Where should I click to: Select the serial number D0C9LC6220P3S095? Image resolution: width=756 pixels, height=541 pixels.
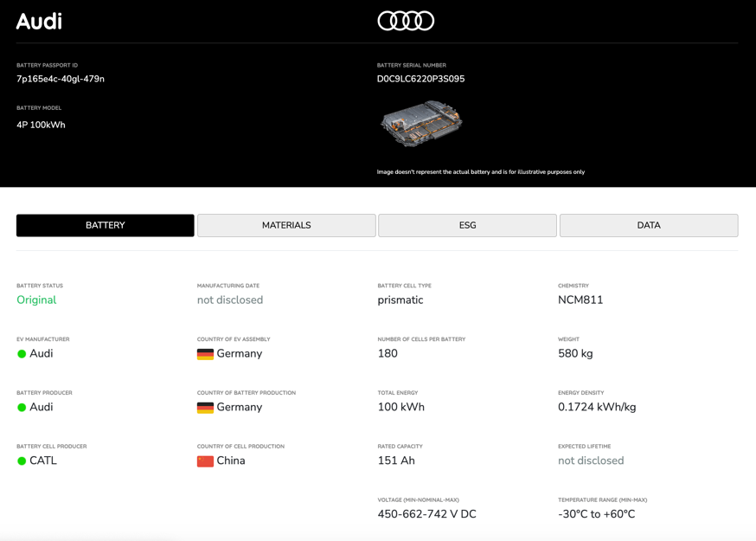point(420,79)
